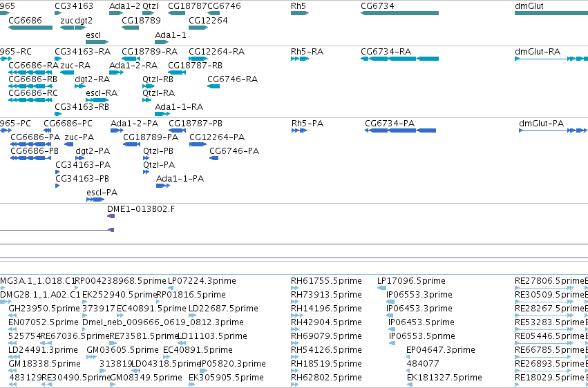Click the 'CG12264-RA' transcript label
This screenshot has width=588, height=388.
(x=217, y=51)
